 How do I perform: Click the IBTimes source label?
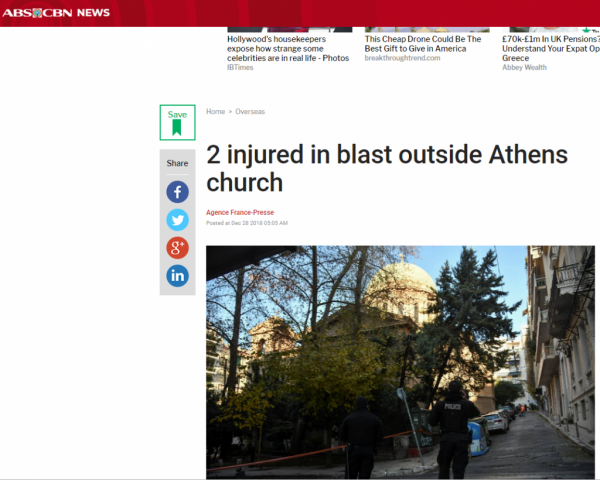point(240,68)
